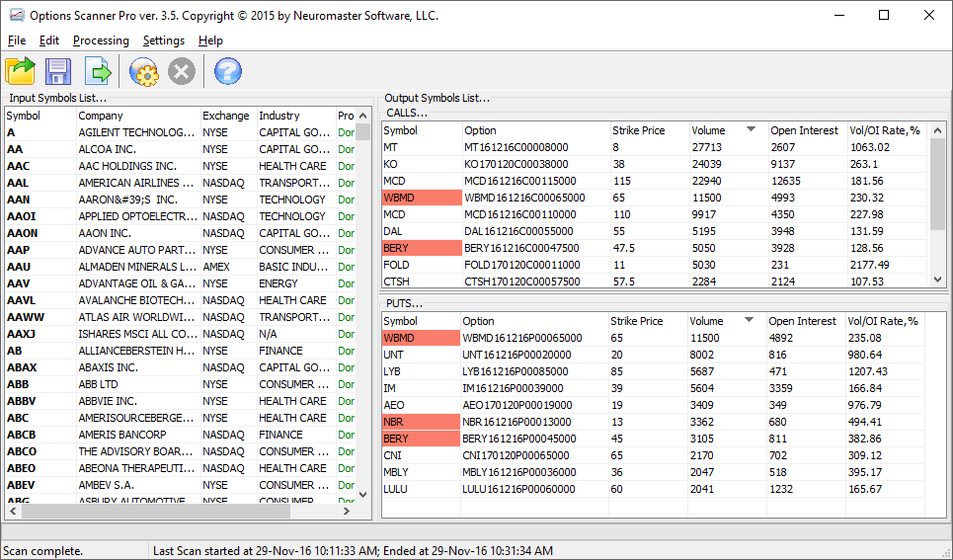This screenshot has width=953, height=560.
Task: Click CALLS Strike Price column header
Action: (x=649, y=130)
